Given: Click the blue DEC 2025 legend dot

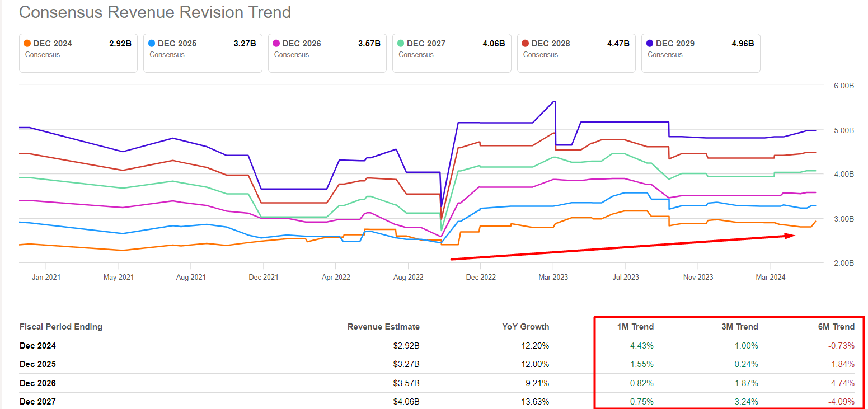Looking at the screenshot, I should pyautogui.click(x=152, y=43).
